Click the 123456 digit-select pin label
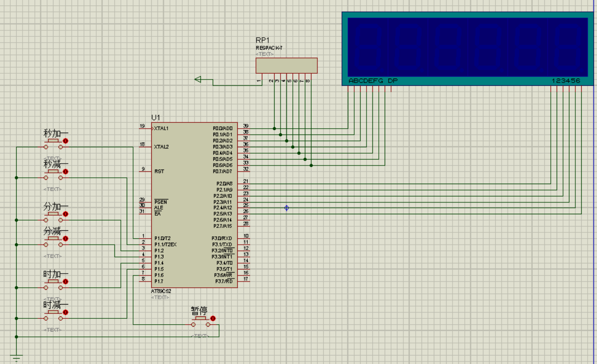The image size is (597, 364). coord(566,81)
